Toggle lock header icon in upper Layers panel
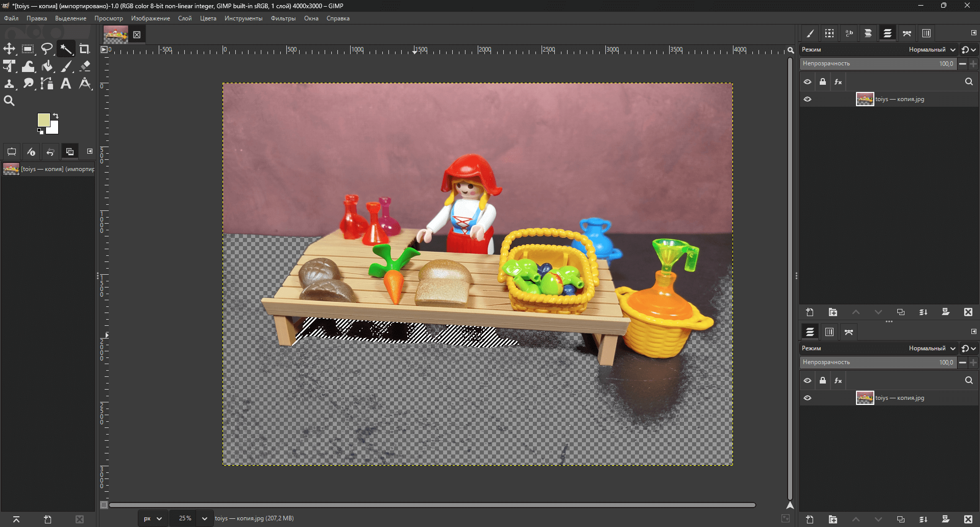Viewport: 980px width, 527px height. (x=823, y=82)
